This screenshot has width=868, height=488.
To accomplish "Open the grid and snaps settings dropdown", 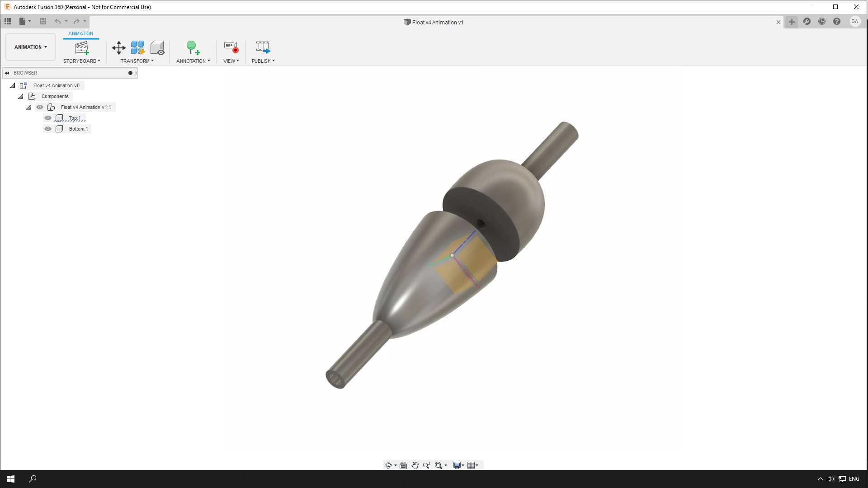I will click(473, 465).
